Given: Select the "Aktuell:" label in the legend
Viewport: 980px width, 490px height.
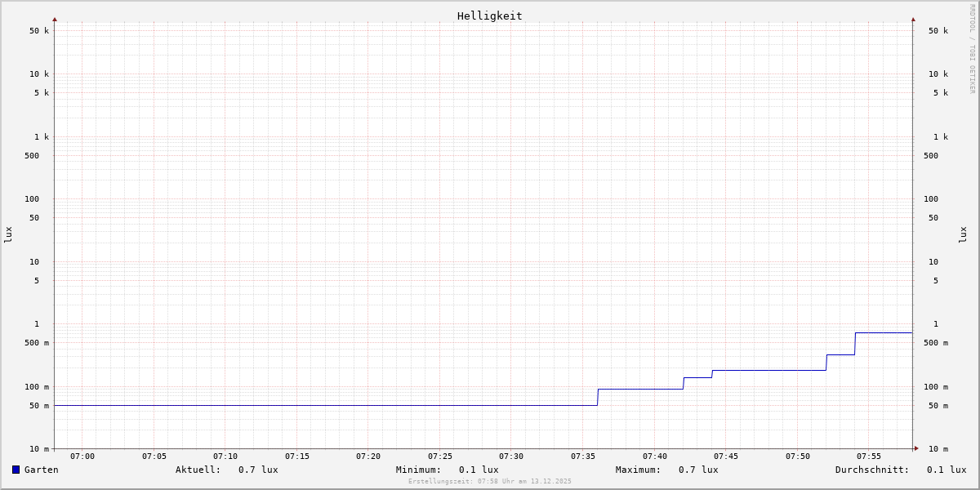Looking at the screenshot, I should [x=198, y=470].
